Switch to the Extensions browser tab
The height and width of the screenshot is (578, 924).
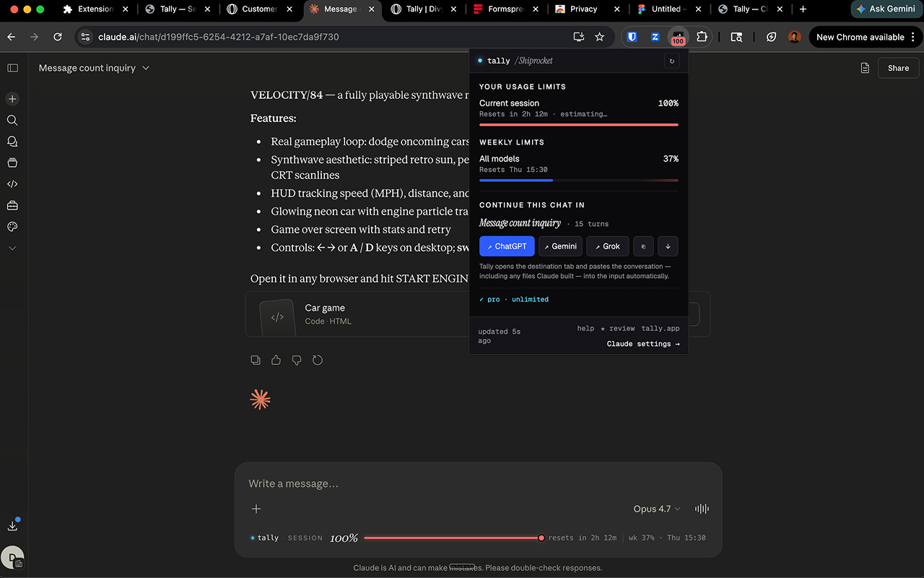click(95, 9)
